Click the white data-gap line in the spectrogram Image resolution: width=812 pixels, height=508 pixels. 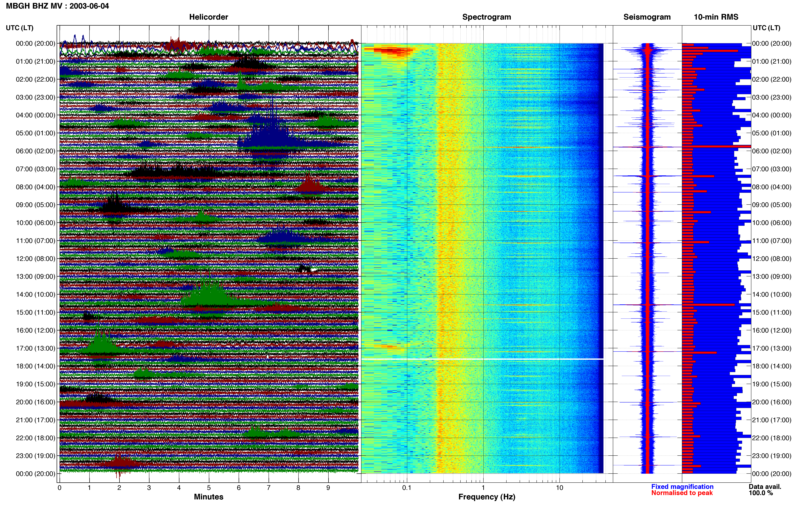483,359
